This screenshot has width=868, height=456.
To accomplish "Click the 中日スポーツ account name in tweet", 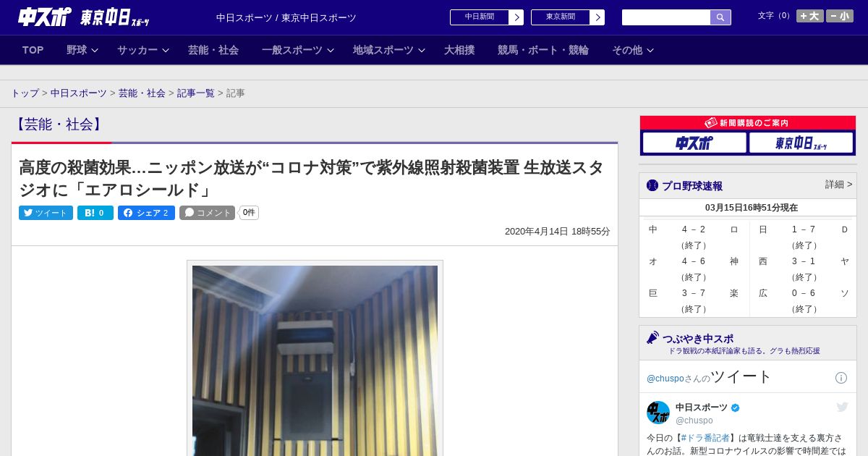I will (702, 408).
